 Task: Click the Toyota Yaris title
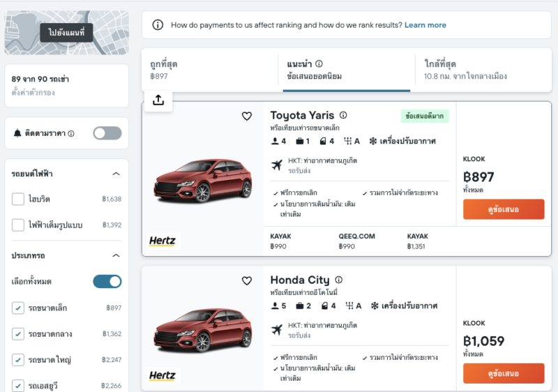(x=302, y=115)
